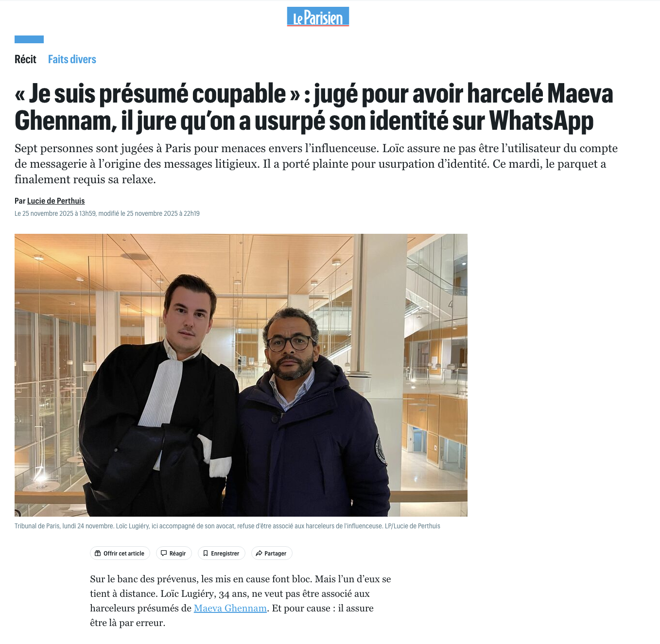Select the Récit label
The image size is (660, 644).
pos(25,59)
